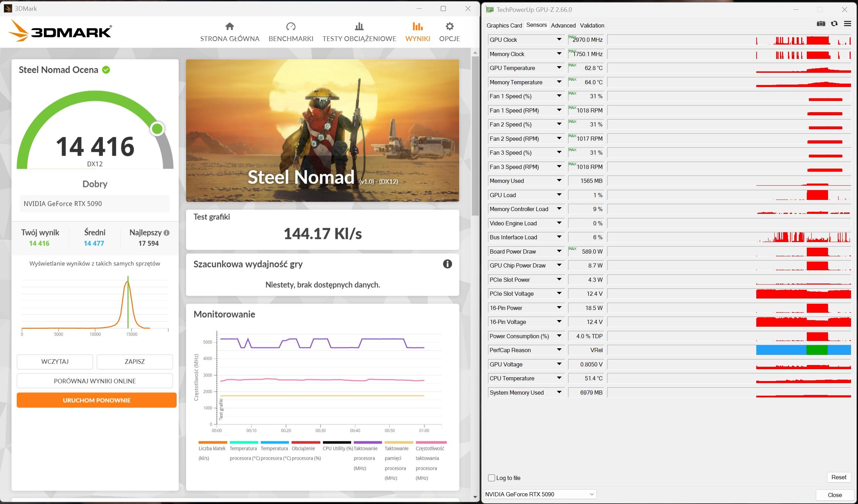Click info icon in Szacunkowa wydajność gry
The image size is (858, 504).
pos(447,264)
